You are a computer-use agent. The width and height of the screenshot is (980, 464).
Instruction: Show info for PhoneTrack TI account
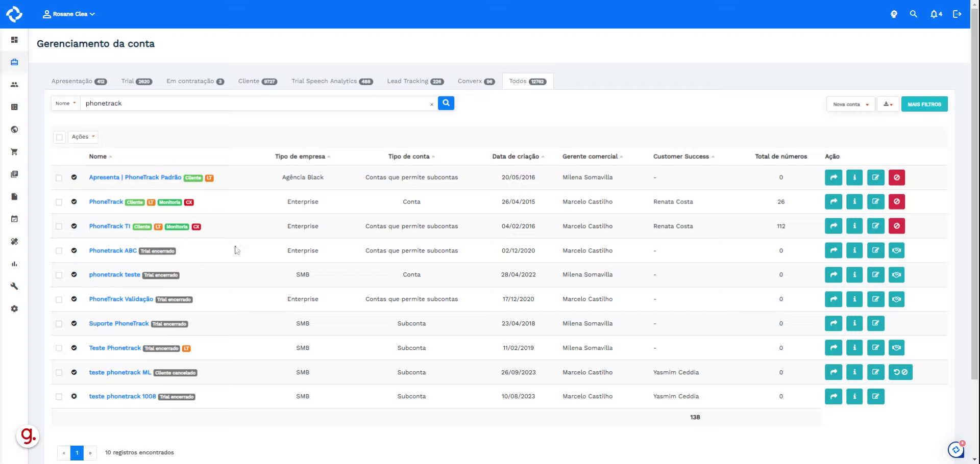[854, 226]
